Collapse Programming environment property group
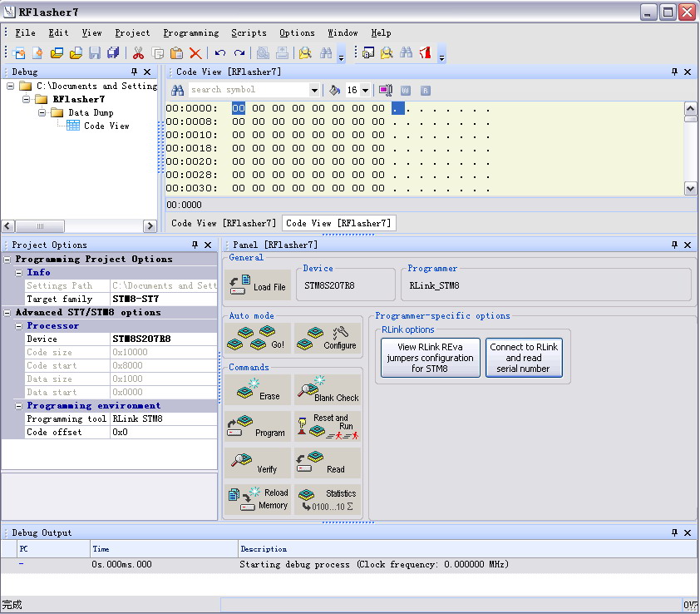 pos(19,406)
